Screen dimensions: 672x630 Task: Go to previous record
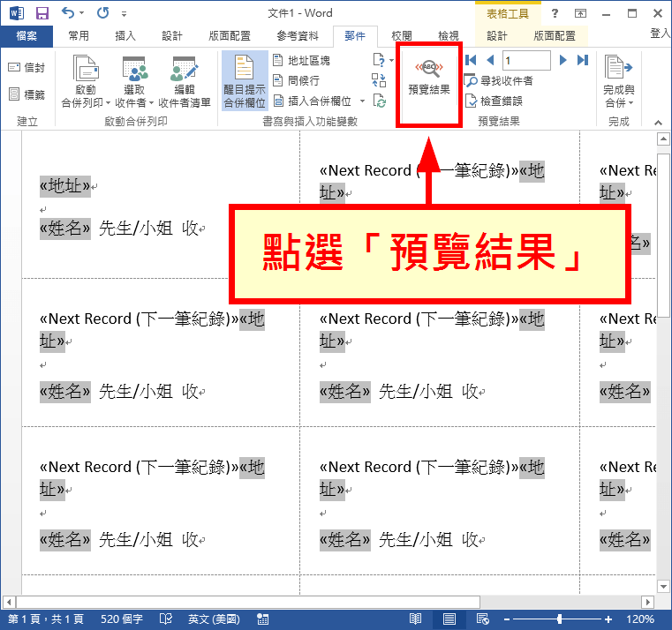(x=490, y=60)
